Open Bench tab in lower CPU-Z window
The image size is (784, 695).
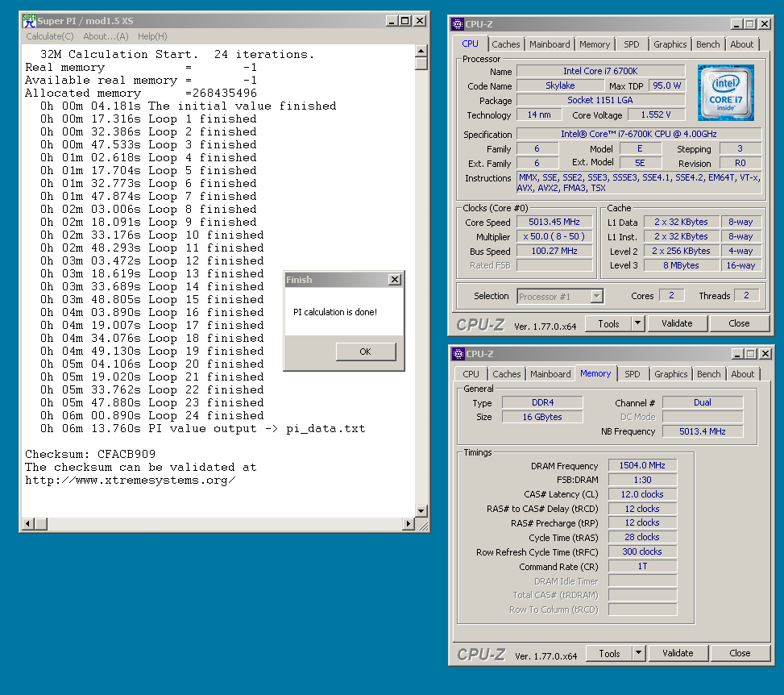click(709, 374)
